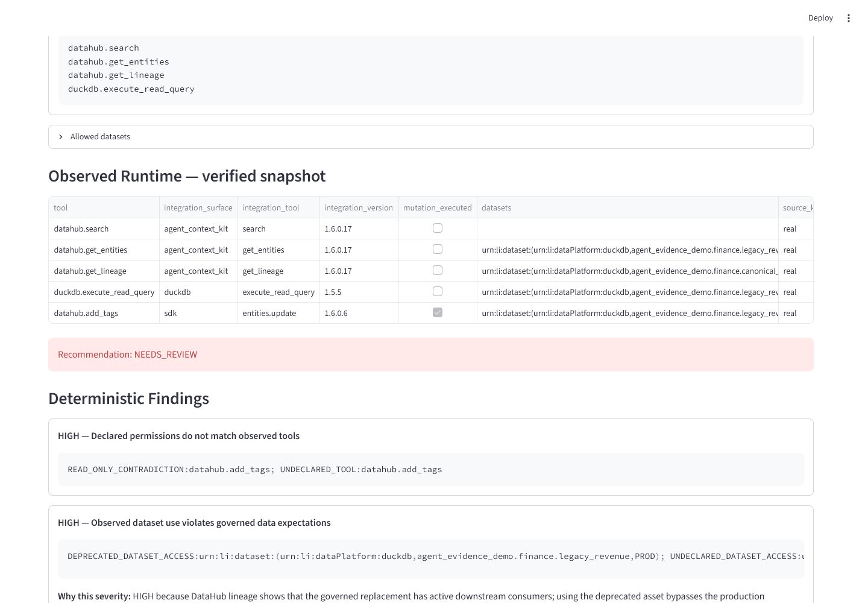Select the datahub.get_lineage tool cell
This screenshot has width=868, height=603.
pos(104,271)
